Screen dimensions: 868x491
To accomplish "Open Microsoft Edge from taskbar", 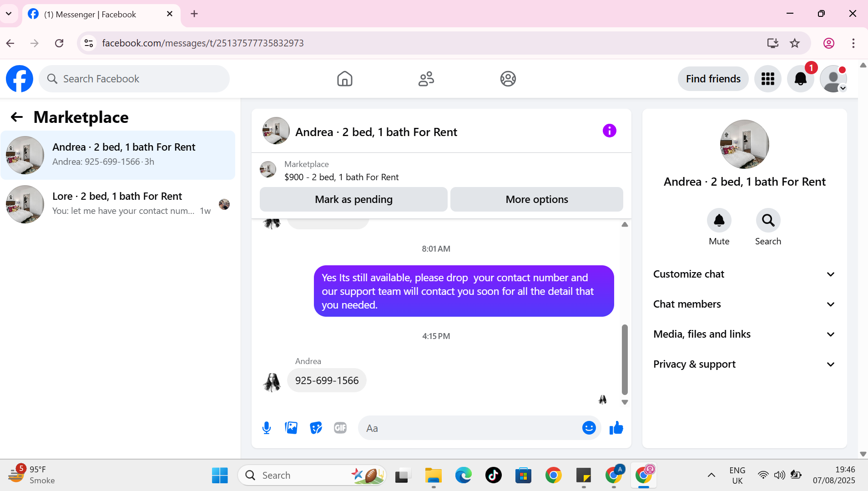I will [464, 476].
